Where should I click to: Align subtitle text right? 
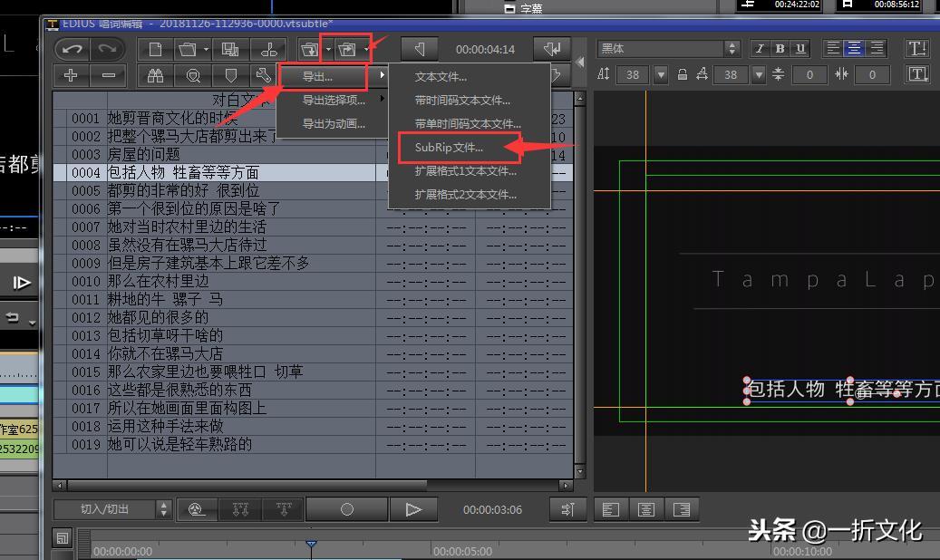877,49
